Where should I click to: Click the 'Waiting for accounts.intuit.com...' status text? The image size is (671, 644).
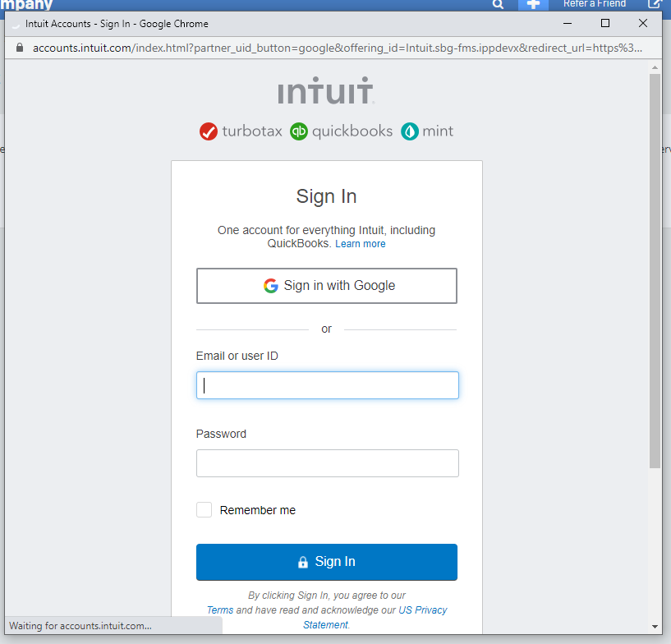click(x=80, y=626)
